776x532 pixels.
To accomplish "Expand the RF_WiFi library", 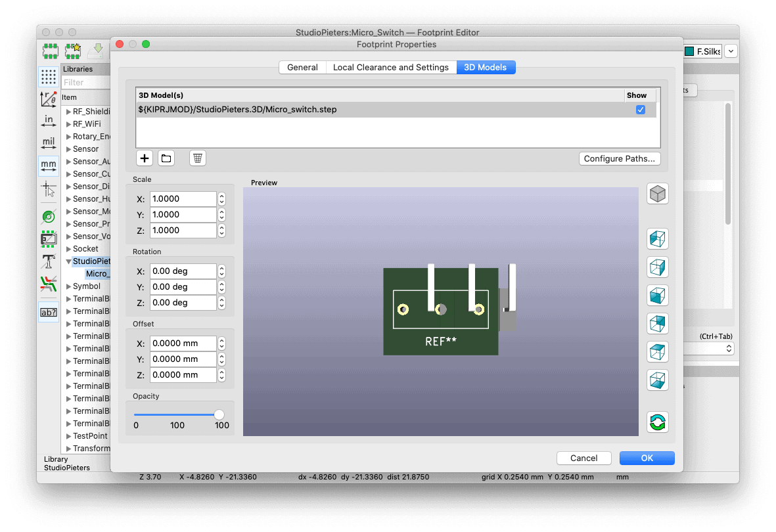I will point(69,124).
